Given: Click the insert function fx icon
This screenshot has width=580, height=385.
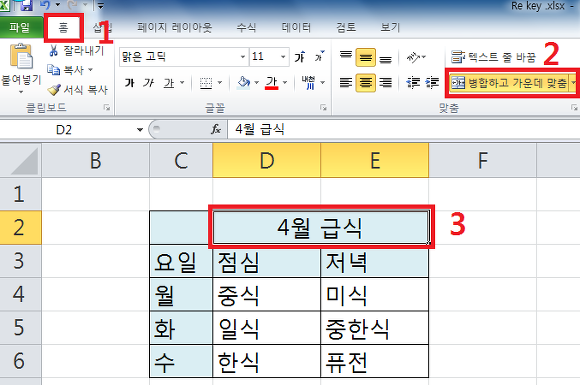Looking at the screenshot, I should click(x=216, y=129).
